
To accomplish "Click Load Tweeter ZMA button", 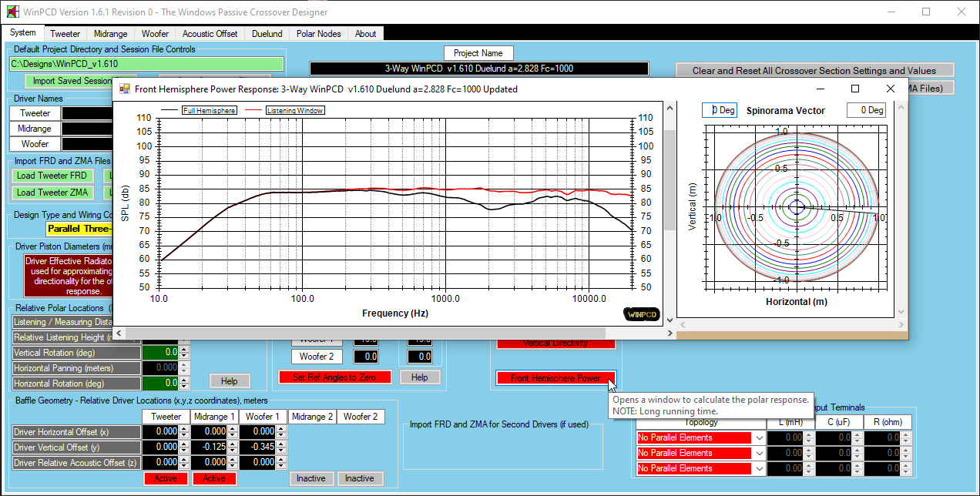I will click(x=52, y=193).
